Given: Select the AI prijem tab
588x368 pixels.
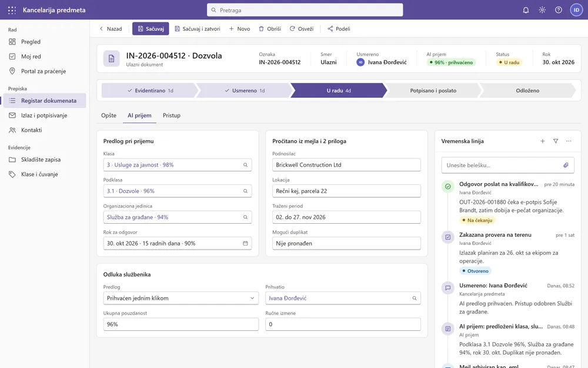Looking at the screenshot, I should [x=139, y=115].
